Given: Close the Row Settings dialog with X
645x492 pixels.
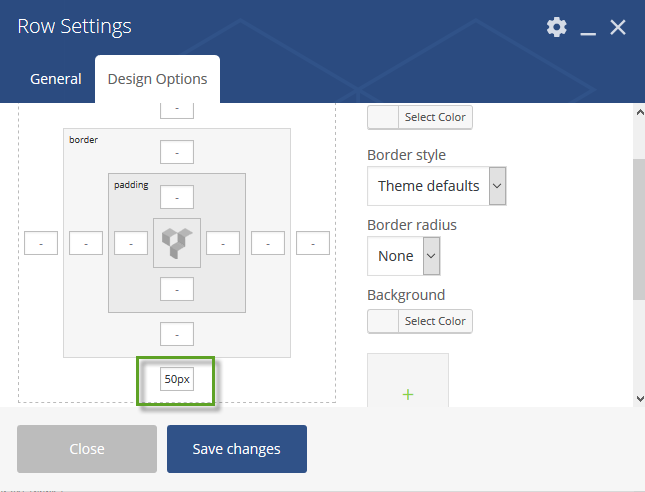Looking at the screenshot, I should 617,28.
